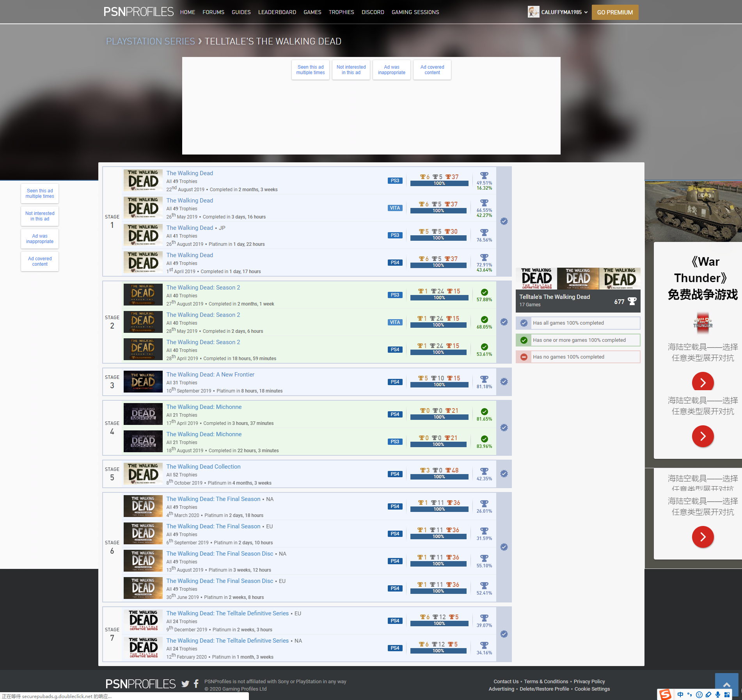Image resolution: width=742 pixels, height=700 pixels.
Task: Open the Forums menu item
Action: click(213, 12)
